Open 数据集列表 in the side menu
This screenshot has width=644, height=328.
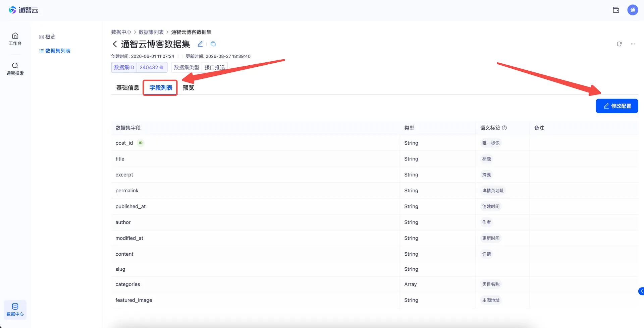(55, 51)
